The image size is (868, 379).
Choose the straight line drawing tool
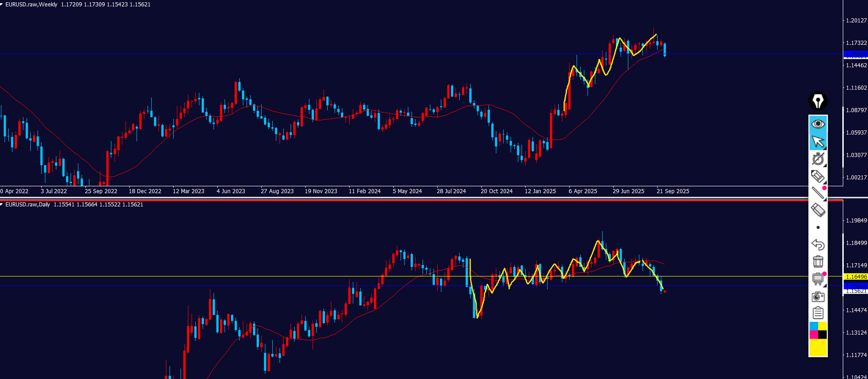818,193
